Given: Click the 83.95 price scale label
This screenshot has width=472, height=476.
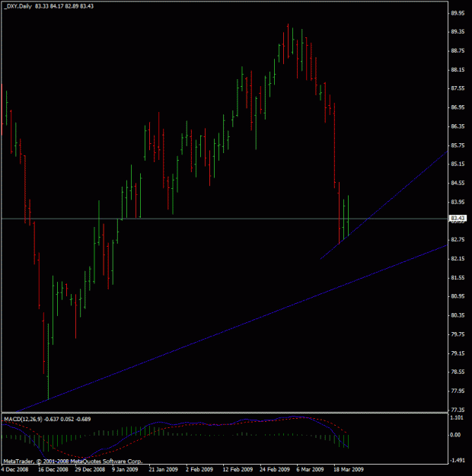Looking at the screenshot, I should pyautogui.click(x=458, y=202).
